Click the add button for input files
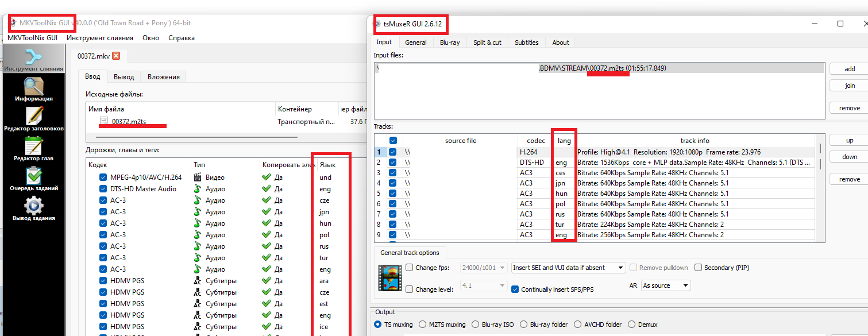This screenshot has width=868, height=336. coord(849,69)
